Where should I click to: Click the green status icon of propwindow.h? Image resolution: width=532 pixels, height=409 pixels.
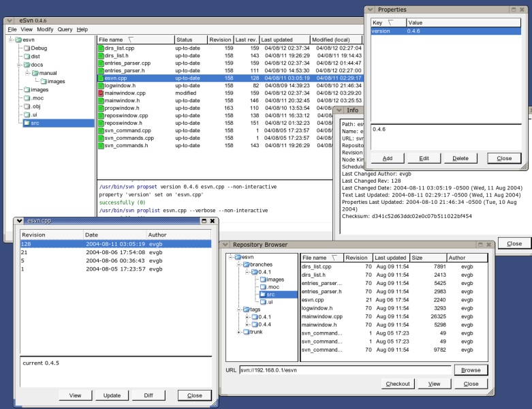click(101, 108)
